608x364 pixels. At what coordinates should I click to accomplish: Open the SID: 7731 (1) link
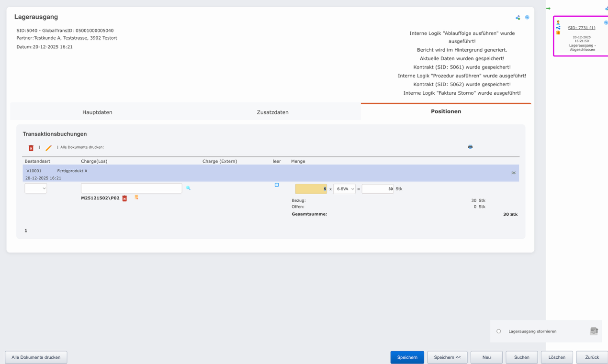[x=581, y=27]
